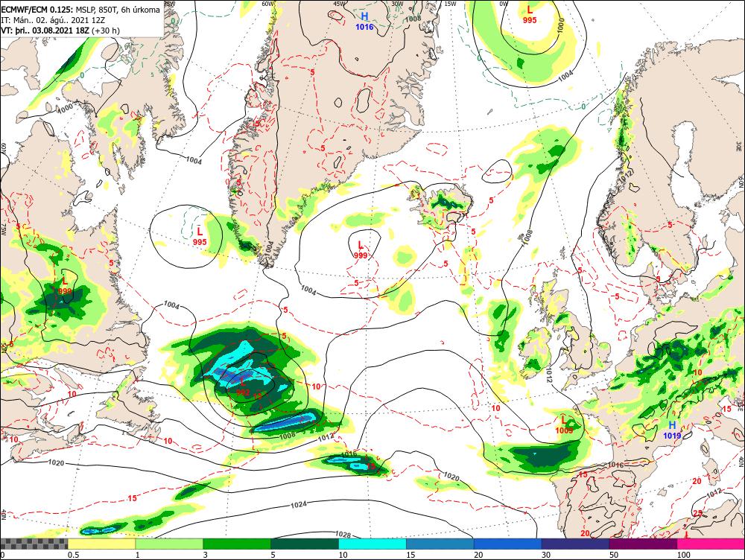Click the '50' legend scale label
This screenshot has width=745, height=560.
coord(614,555)
